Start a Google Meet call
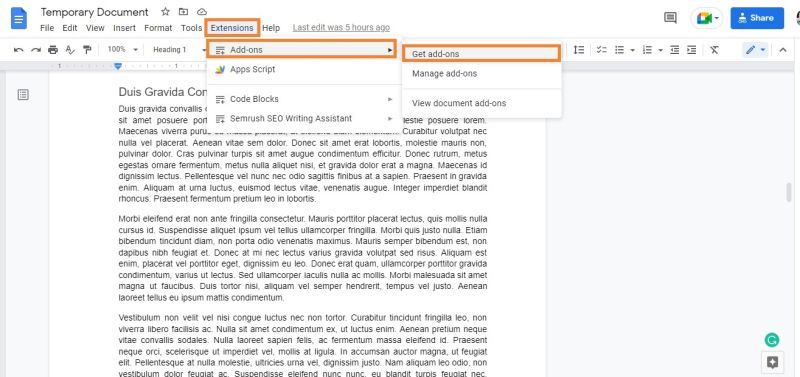This screenshot has width=800, height=377. click(x=707, y=18)
